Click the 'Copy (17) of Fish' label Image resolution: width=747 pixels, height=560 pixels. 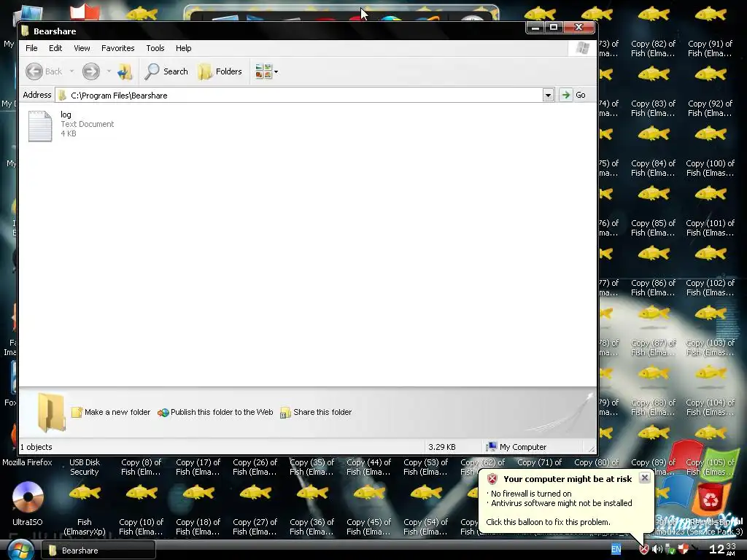point(198,467)
